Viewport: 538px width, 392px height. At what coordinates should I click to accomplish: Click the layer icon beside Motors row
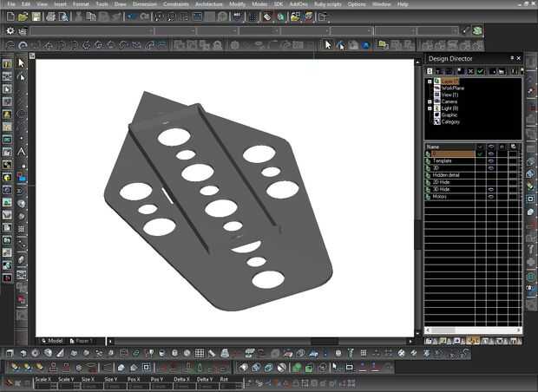coord(428,197)
